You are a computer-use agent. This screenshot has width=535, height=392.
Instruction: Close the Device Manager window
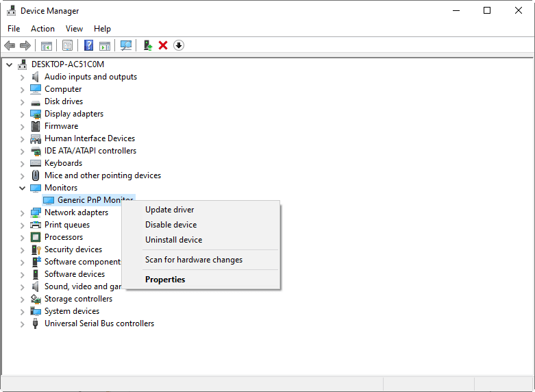[x=519, y=10]
